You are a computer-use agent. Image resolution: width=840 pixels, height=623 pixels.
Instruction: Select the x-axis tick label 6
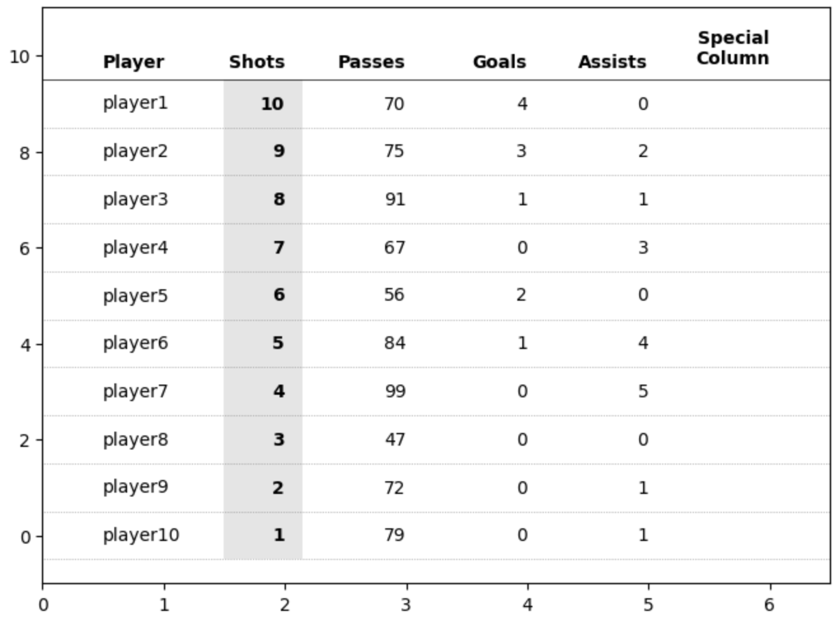tap(769, 605)
